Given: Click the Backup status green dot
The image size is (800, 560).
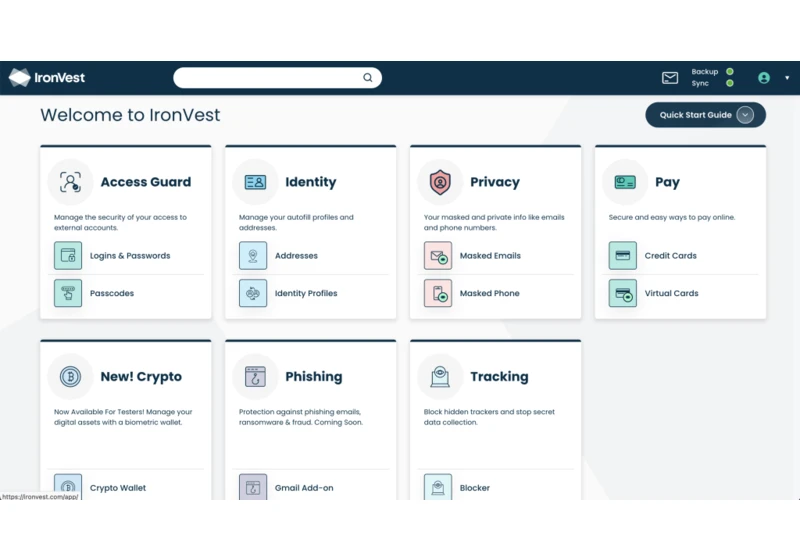Looking at the screenshot, I should tap(730, 71).
